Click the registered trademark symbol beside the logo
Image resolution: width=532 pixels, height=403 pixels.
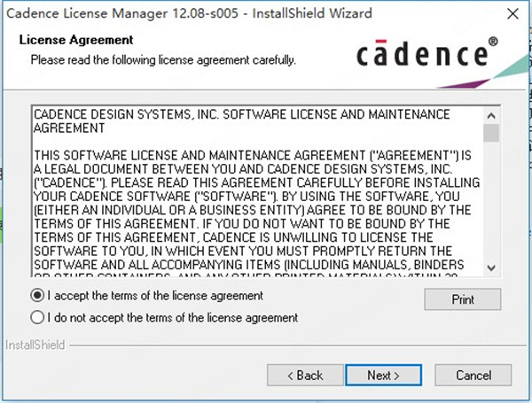[x=493, y=42]
